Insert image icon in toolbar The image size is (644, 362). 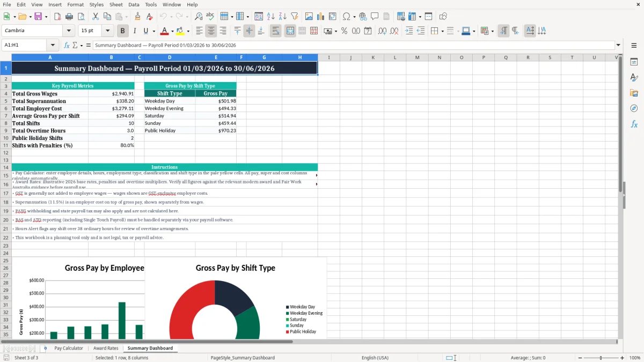tap(309, 17)
